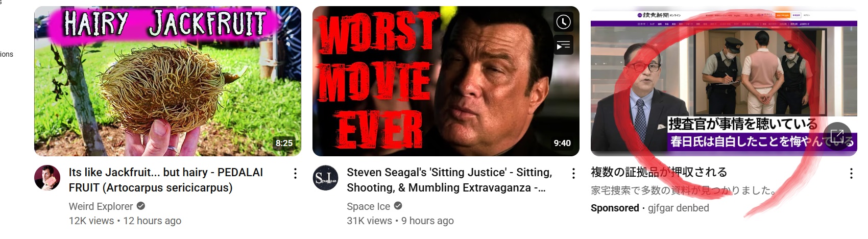
Task: Open more options for Hairy Jackfruit video
Action: (295, 174)
